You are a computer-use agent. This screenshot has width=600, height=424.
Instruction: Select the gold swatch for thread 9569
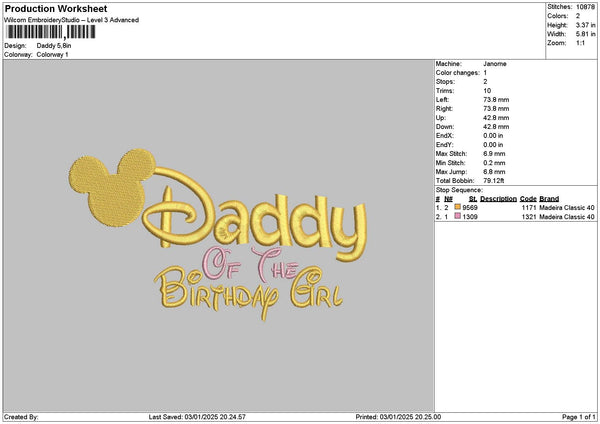(x=459, y=207)
